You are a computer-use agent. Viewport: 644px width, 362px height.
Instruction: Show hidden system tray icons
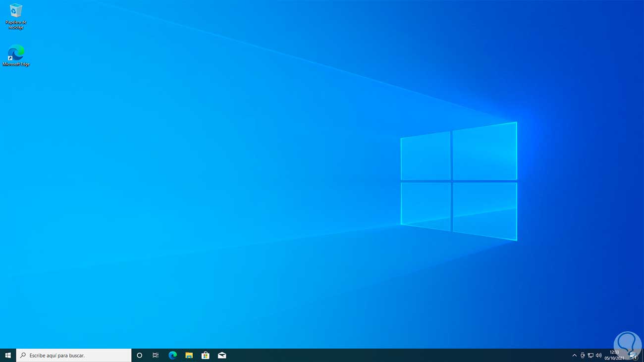coord(574,355)
